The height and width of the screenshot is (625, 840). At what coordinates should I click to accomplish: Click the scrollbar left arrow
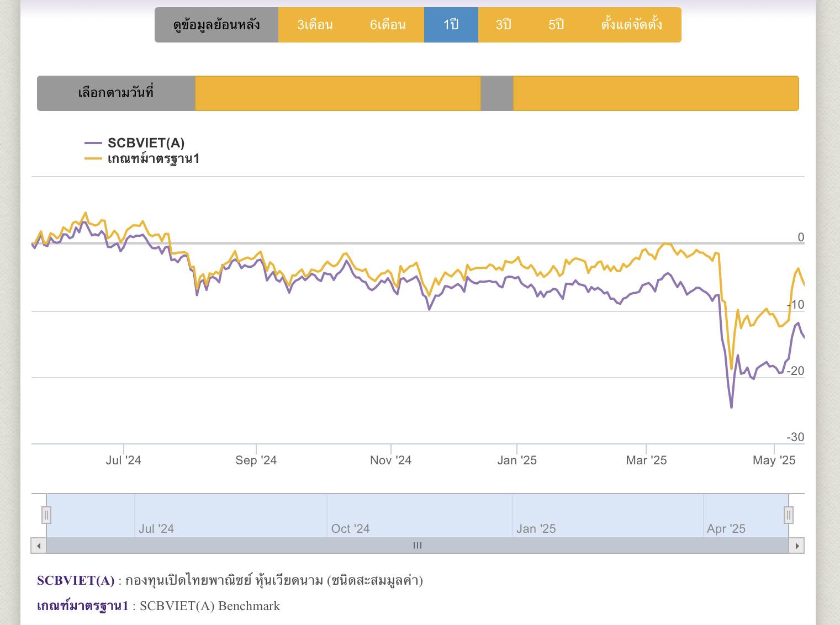tap(39, 546)
